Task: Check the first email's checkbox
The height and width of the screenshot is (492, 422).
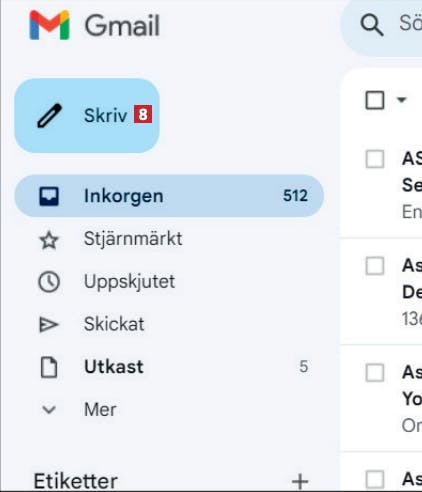Action: 375,159
